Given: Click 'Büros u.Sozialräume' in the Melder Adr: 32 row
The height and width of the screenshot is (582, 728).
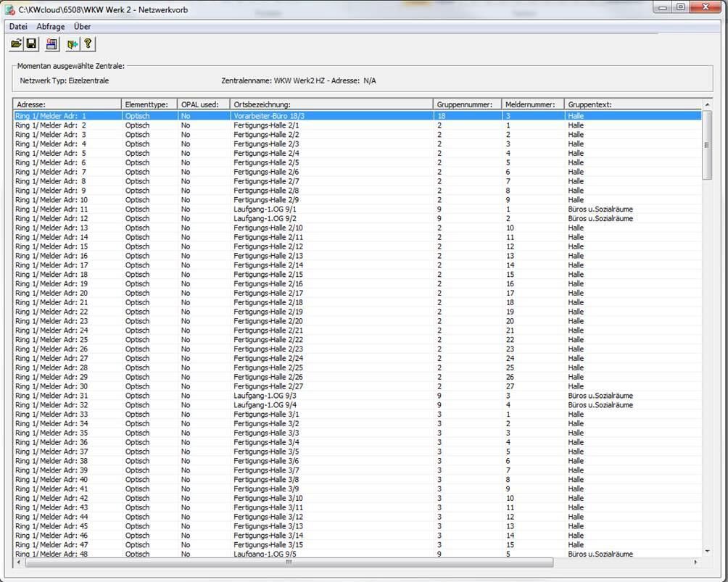Looking at the screenshot, I should pyautogui.click(x=600, y=405).
